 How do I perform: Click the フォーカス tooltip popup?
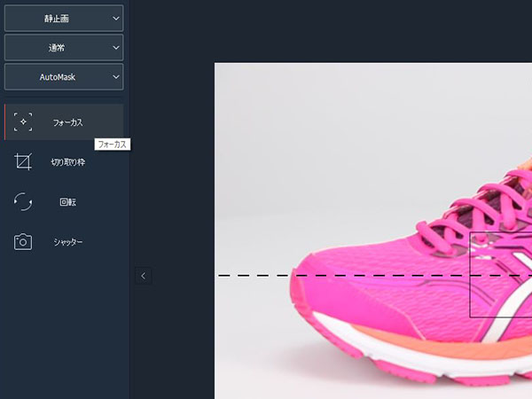113,144
